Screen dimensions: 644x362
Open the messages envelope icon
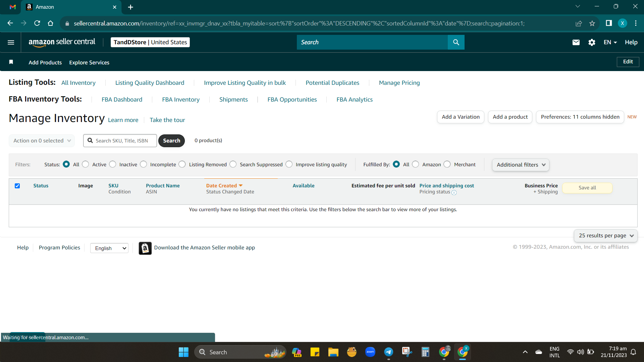point(576,42)
